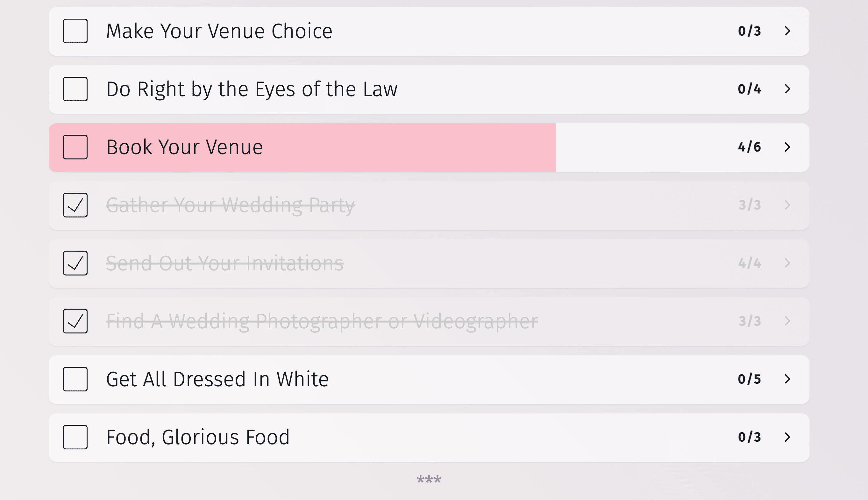Expand Make Your Venue Choice chevron
Screen dimensions: 868x500
pyautogui.click(x=788, y=31)
